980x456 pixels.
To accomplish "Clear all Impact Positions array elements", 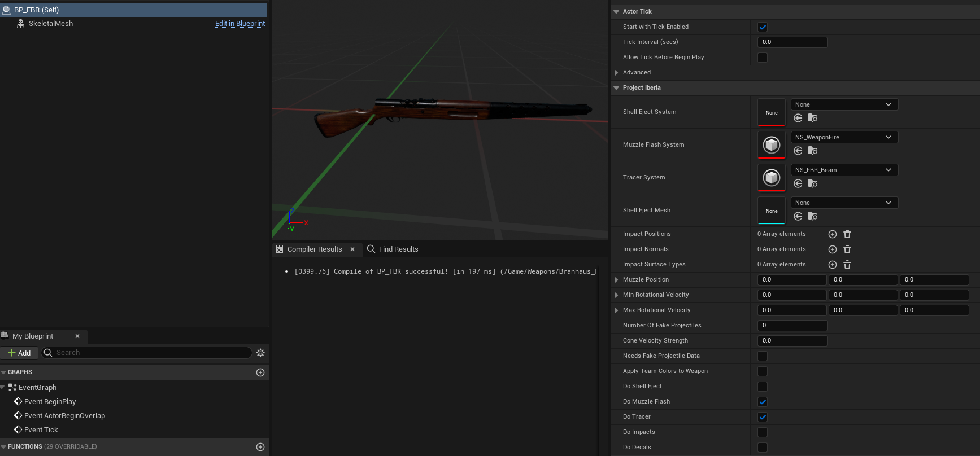I will pos(847,234).
